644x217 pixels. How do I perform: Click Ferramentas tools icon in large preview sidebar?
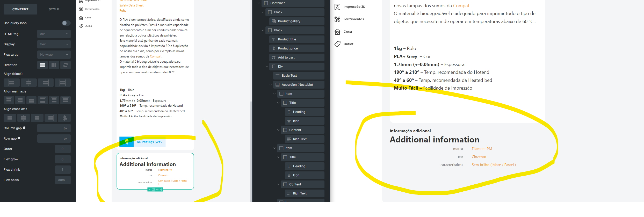click(x=337, y=19)
